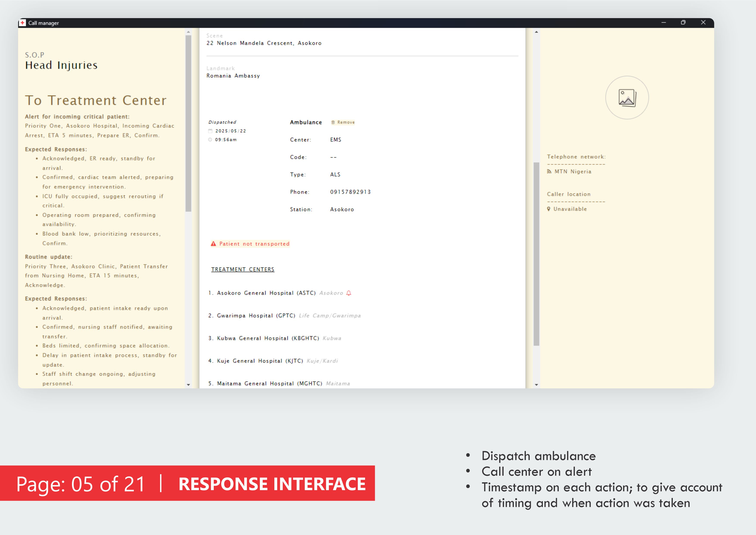Click the signal icon beside MTN Nigeria
The image size is (756, 535).
click(549, 171)
